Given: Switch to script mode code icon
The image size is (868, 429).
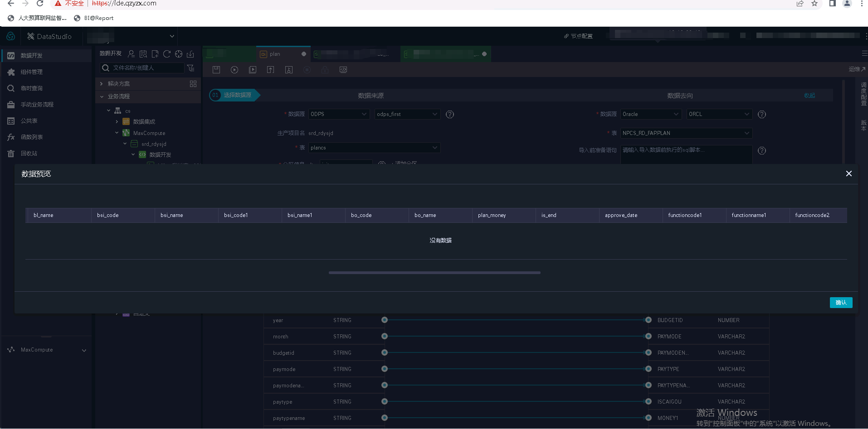Looking at the screenshot, I should click(x=343, y=70).
